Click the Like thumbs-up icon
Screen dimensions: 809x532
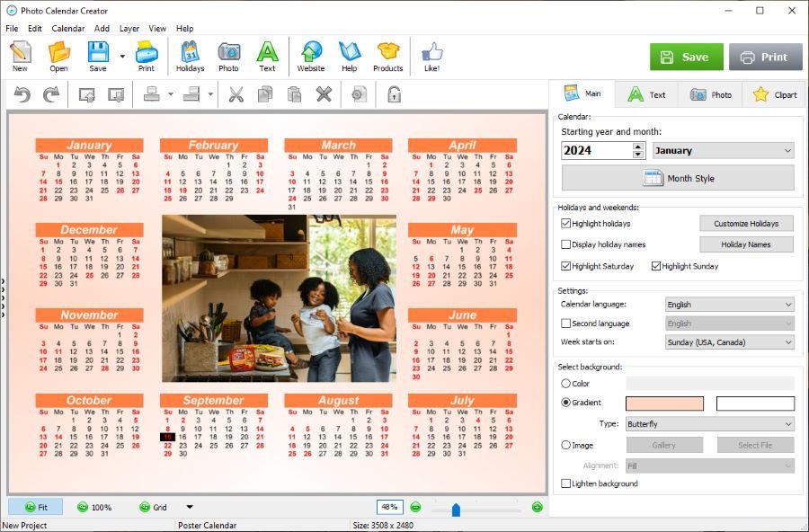coord(431,57)
